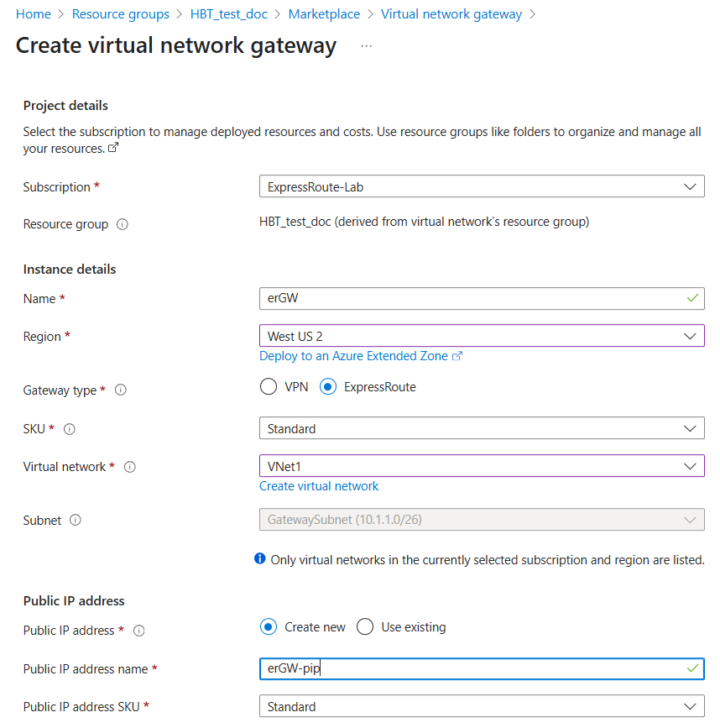
Task: Click info icon next to Resource group
Action: (123, 225)
